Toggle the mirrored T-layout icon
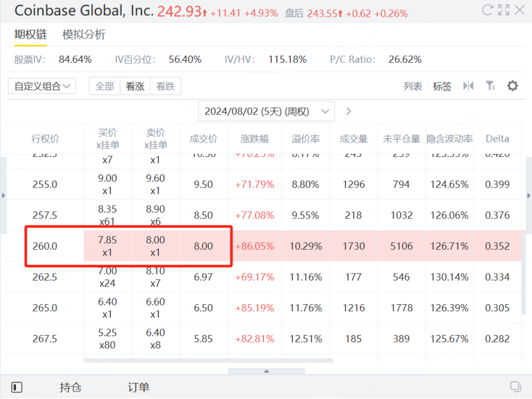Viewport: 532px width, 399px height. (468, 86)
